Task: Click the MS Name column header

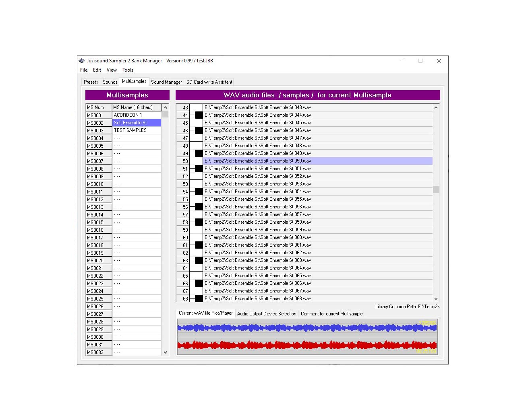Action: pyautogui.click(x=136, y=107)
